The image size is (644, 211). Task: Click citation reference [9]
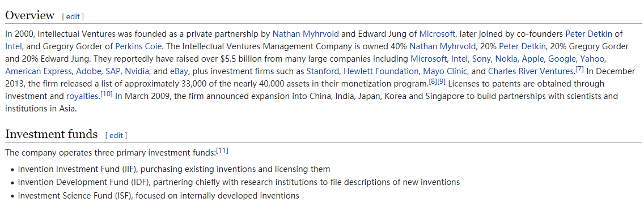442,81
